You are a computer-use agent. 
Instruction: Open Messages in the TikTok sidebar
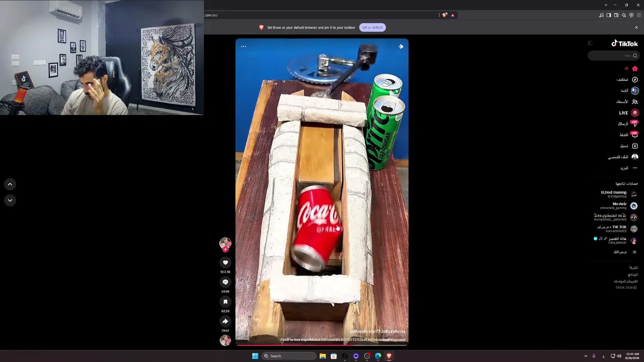pos(628,124)
